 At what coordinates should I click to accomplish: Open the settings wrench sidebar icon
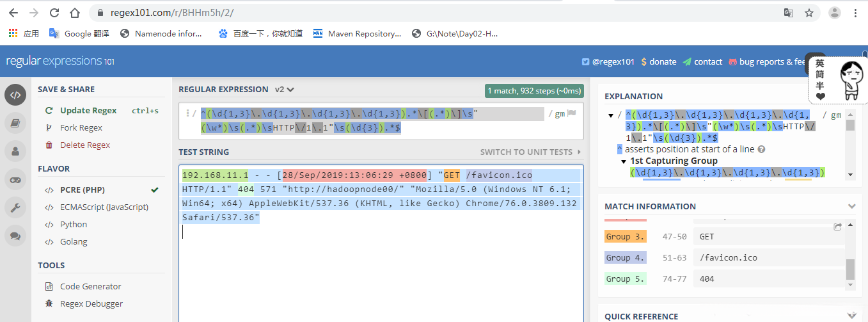point(15,207)
